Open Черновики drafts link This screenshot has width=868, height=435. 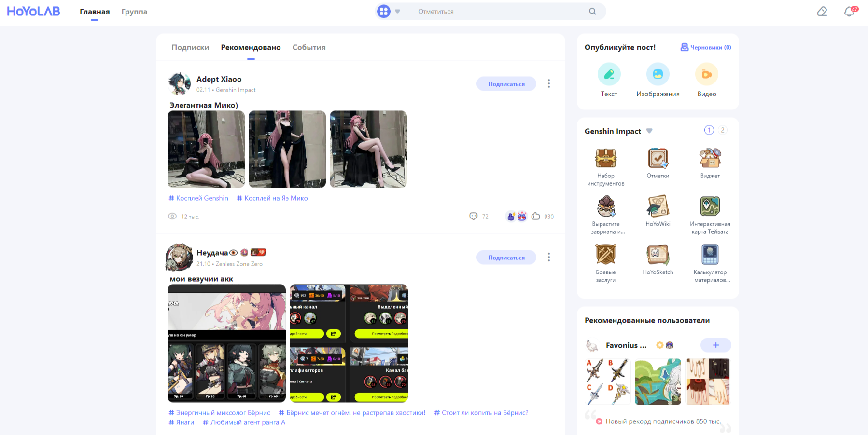[x=706, y=47]
